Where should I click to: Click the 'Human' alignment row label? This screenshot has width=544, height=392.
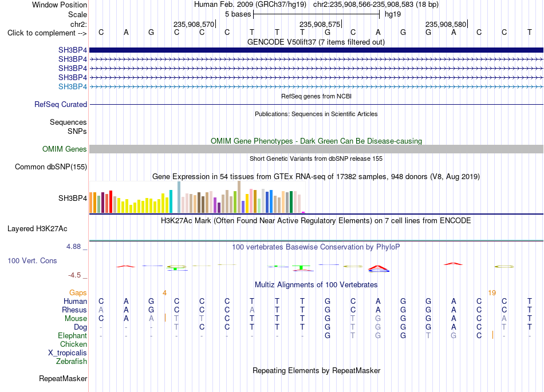tap(75, 302)
